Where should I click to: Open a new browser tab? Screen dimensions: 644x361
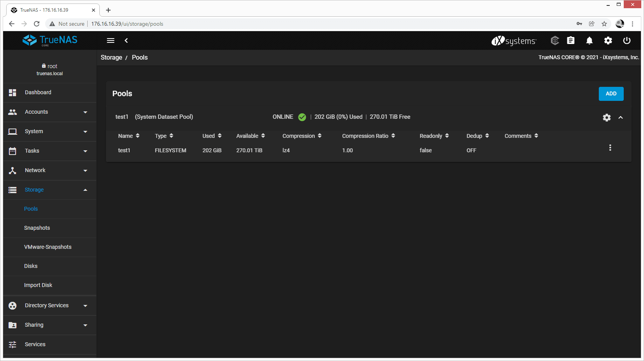[108, 10]
